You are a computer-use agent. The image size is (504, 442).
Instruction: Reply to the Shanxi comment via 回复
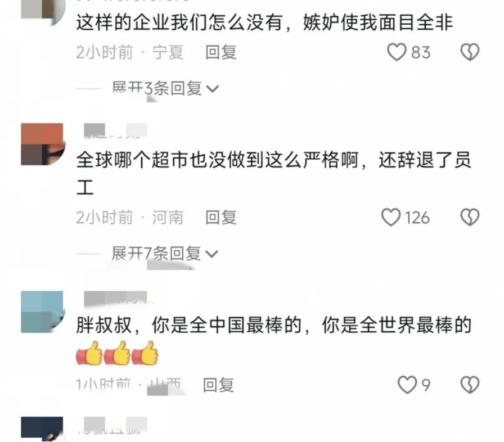coord(218,385)
